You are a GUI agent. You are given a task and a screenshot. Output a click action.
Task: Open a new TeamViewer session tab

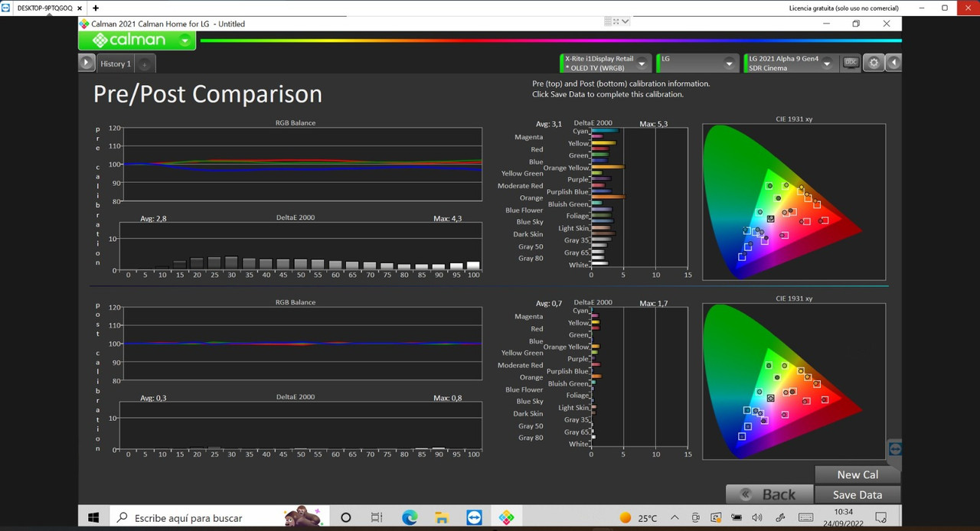pyautogui.click(x=96, y=8)
